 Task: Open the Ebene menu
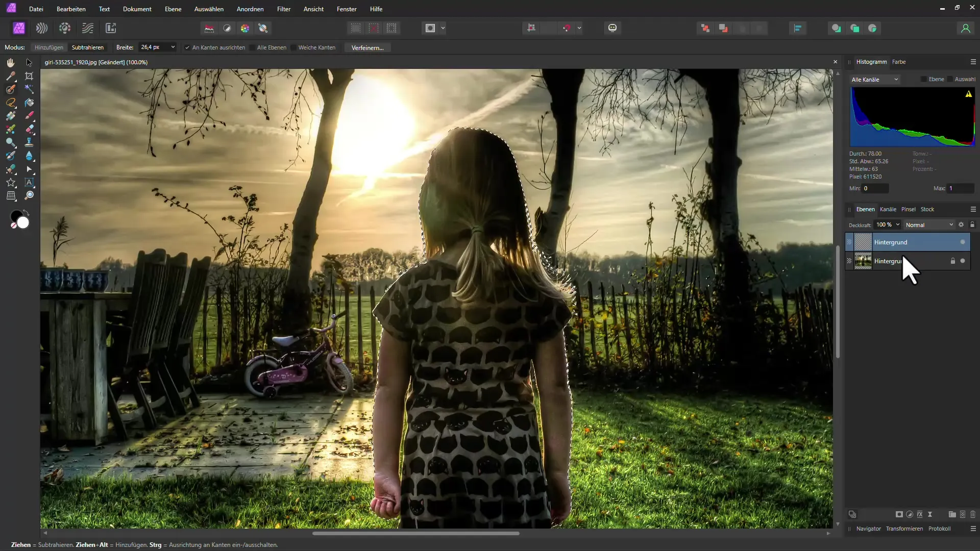coord(173,9)
